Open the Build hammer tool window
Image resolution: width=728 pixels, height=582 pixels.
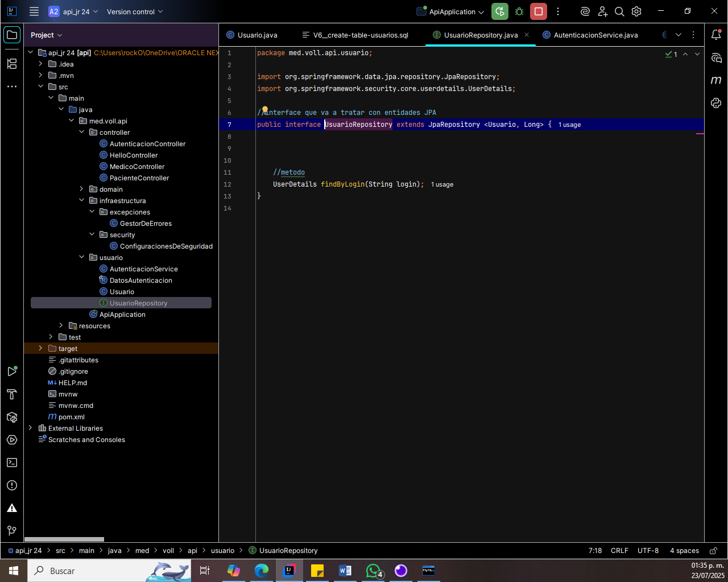[12, 394]
